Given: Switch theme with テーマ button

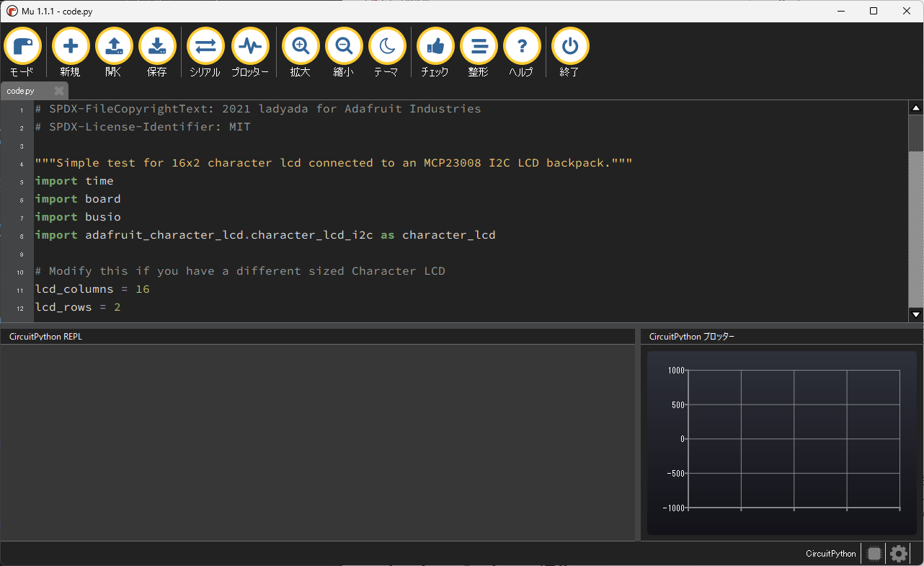Looking at the screenshot, I should click(387, 53).
